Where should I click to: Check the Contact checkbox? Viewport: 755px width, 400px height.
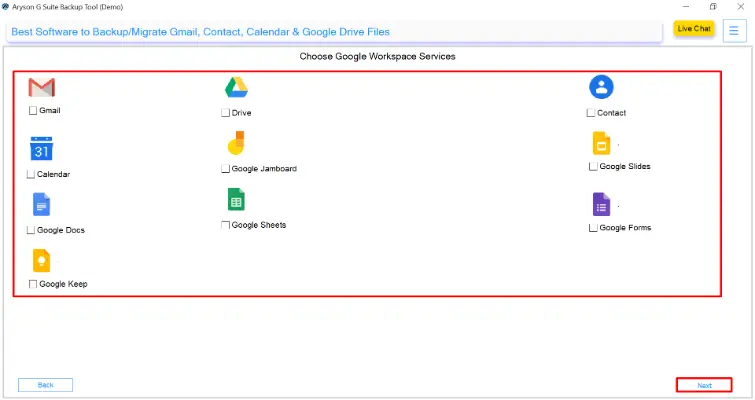tap(591, 113)
